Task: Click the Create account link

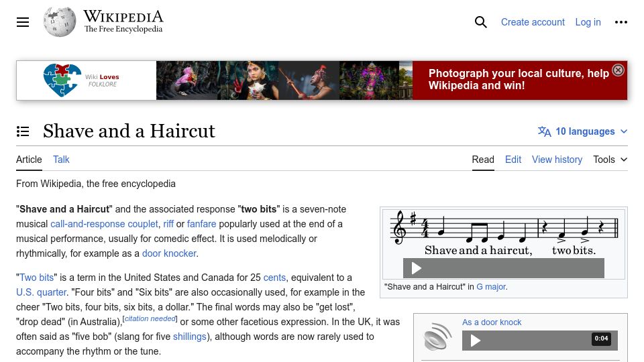Action: pos(533,22)
